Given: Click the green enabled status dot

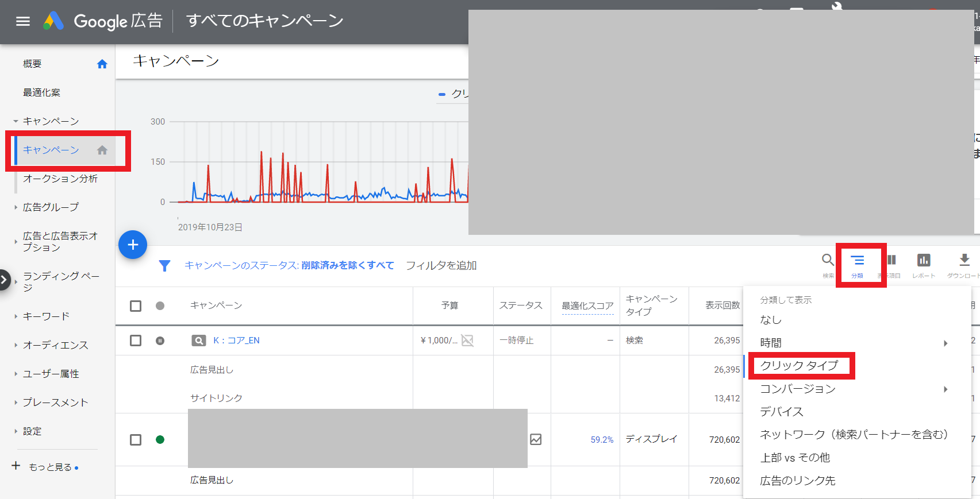Looking at the screenshot, I should (x=160, y=440).
